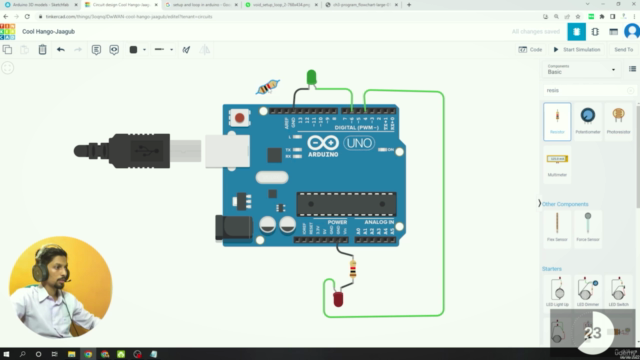Select the LED Switch starter

618,291
